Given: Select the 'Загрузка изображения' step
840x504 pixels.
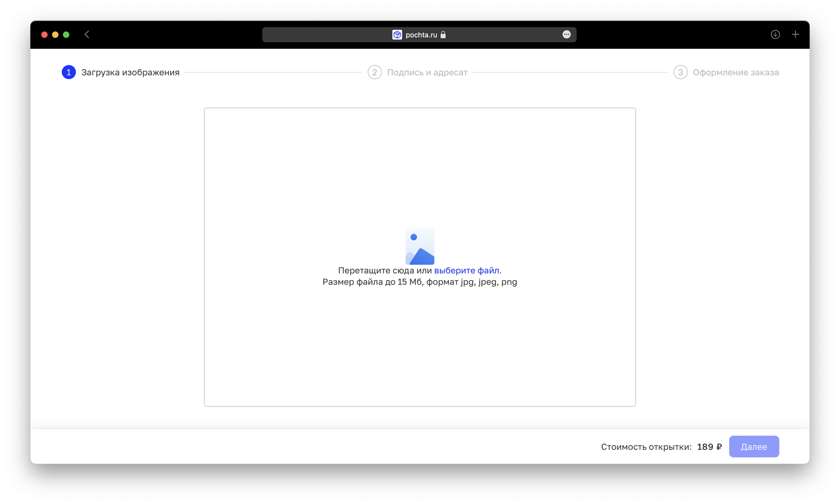Looking at the screenshot, I should pos(130,72).
